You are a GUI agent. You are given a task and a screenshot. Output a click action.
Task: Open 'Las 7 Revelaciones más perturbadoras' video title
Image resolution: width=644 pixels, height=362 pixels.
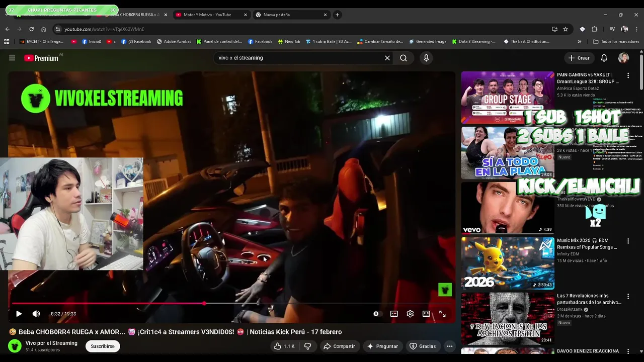click(589, 299)
